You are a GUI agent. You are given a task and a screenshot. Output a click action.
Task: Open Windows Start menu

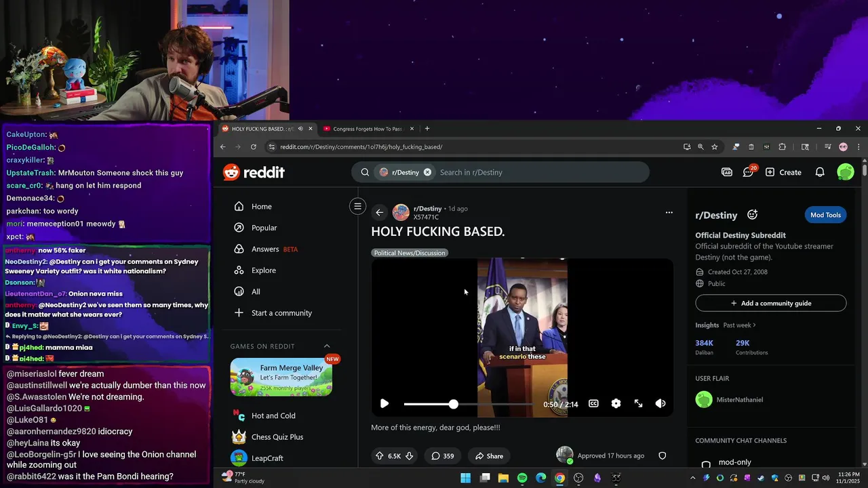click(x=466, y=478)
